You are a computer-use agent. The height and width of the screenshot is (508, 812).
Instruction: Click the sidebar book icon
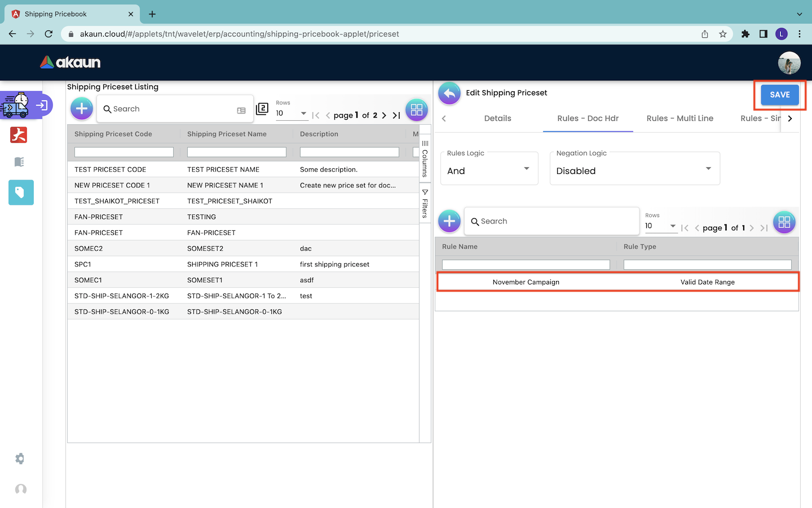pyautogui.click(x=19, y=162)
